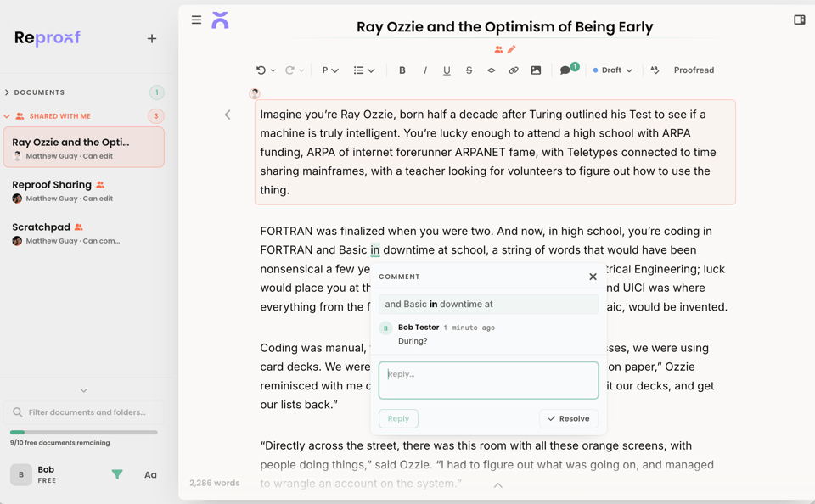Click the Proofread button

pyautogui.click(x=694, y=70)
